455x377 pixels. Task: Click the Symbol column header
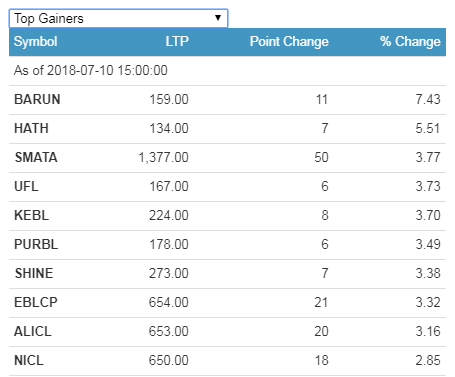pyautogui.click(x=36, y=42)
